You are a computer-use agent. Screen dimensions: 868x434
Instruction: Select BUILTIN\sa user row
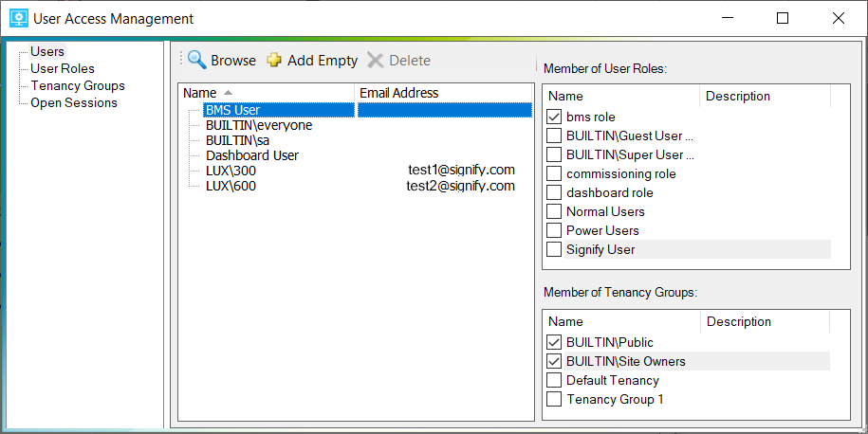[x=225, y=140]
